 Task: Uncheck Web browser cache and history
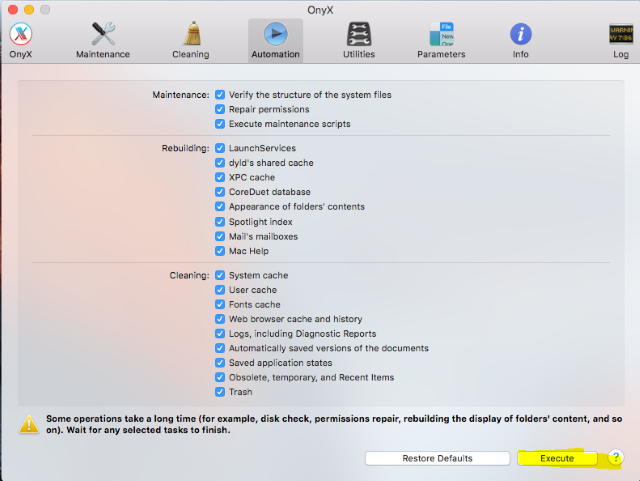coord(220,319)
